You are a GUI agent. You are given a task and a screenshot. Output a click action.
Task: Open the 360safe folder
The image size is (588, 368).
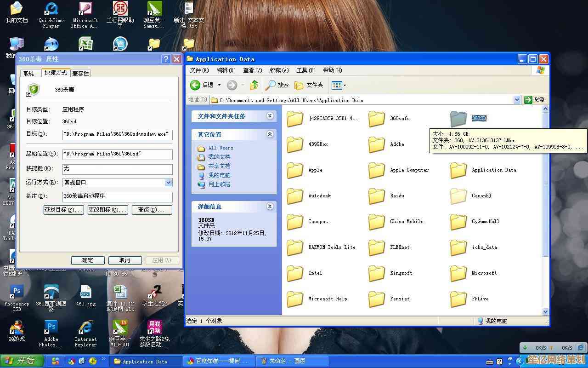coord(377,119)
